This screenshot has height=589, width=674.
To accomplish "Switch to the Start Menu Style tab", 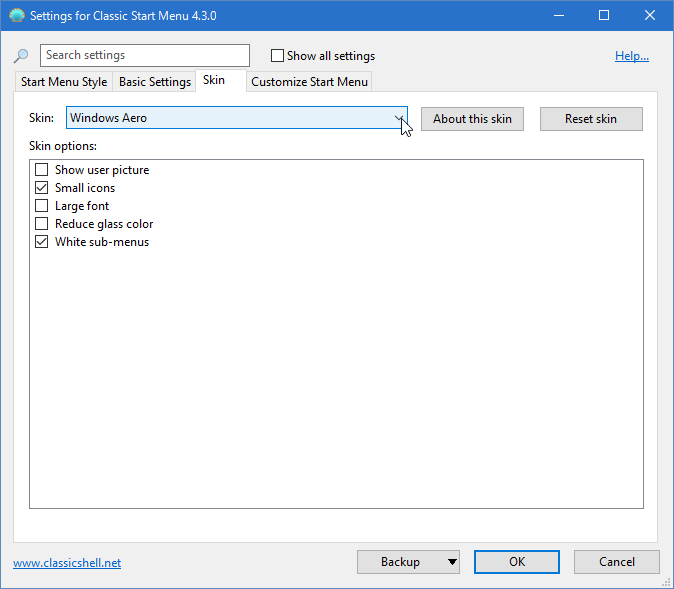I will point(64,82).
